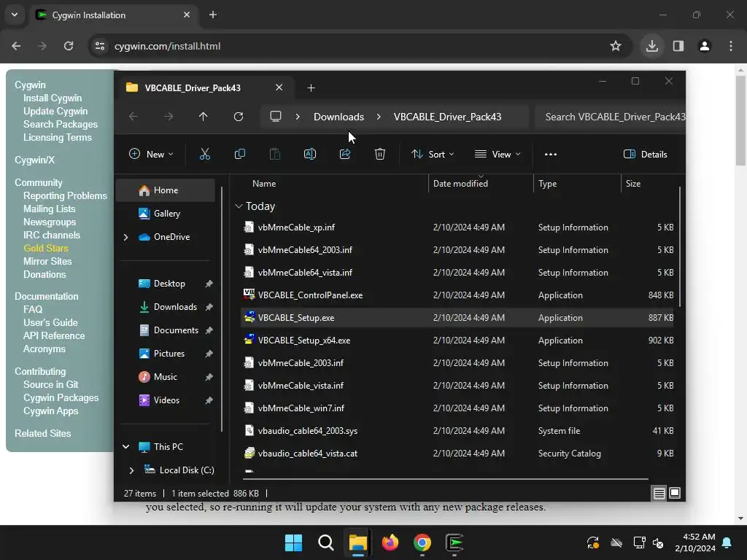This screenshot has width=747, height=560.
Task: Click the Explorer file list vertical scrollbar
Action: pyautogui.click(x=680, y=248)
